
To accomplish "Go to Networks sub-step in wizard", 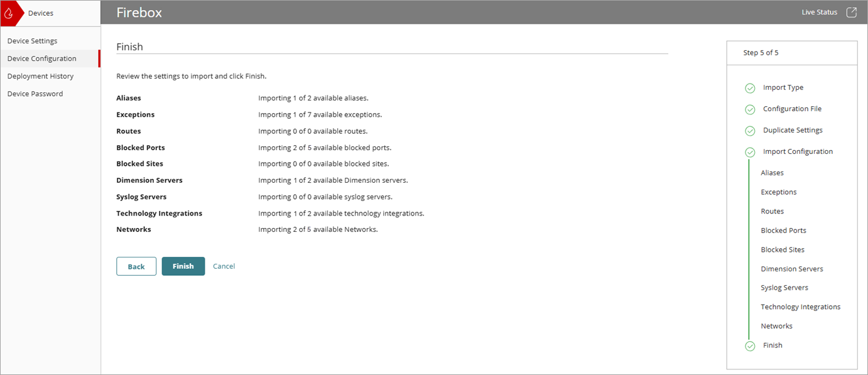I will coord(776,326).
